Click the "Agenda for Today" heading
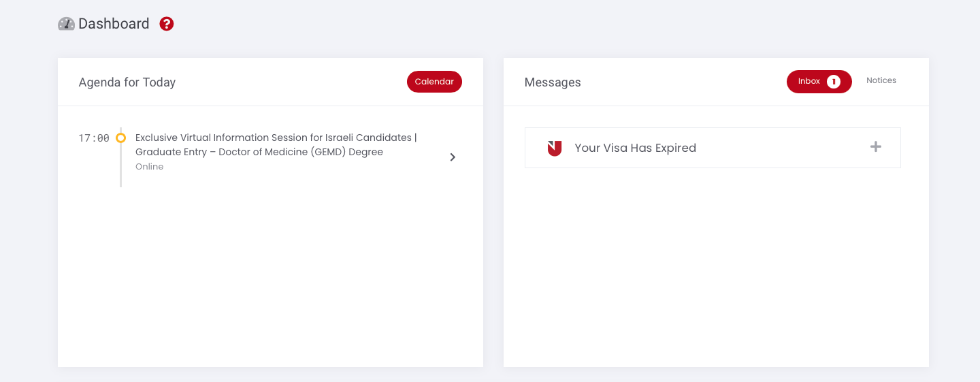980x382 pixels. [127, 82]
